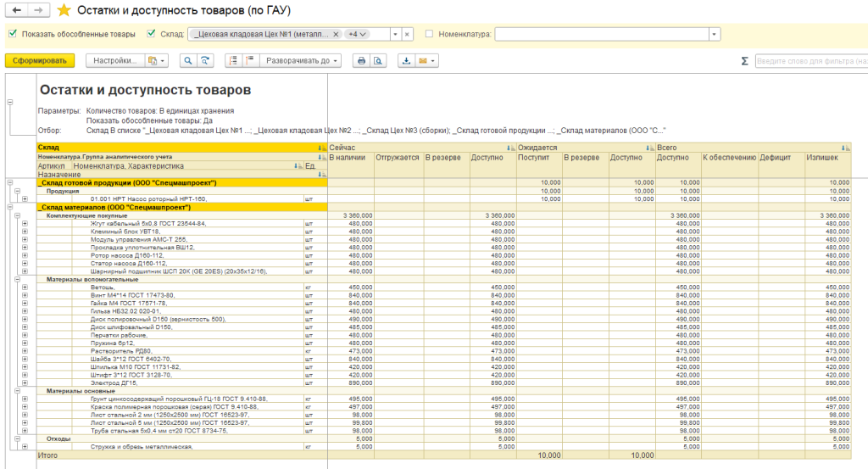Image resolution: width=868 pixels, height=469 pixels.
Task: Click the collapse all groups icon
Action: pyautogui.click(x=250, y=61)
